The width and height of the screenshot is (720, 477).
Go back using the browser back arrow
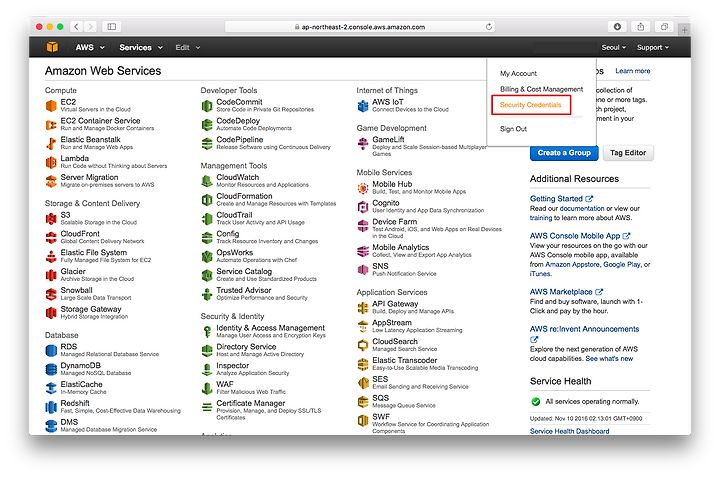click(x=76, y=27)
